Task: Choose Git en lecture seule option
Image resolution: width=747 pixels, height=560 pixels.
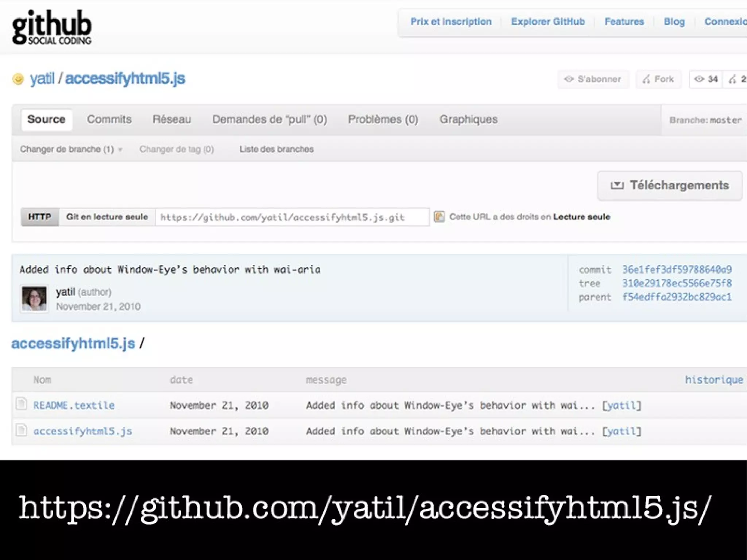Action: 107,217
